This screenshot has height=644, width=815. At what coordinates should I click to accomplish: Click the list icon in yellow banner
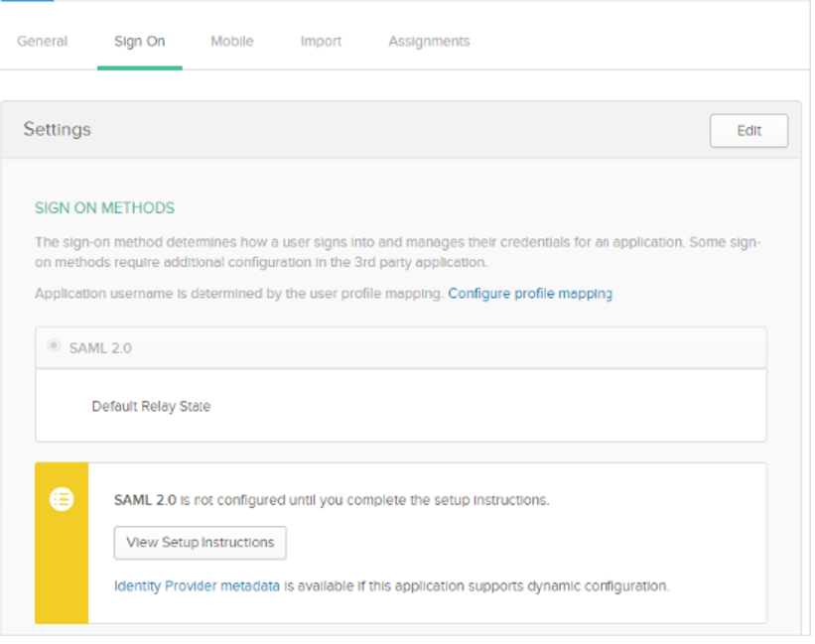pyautogui.click(x=62, y=499)
